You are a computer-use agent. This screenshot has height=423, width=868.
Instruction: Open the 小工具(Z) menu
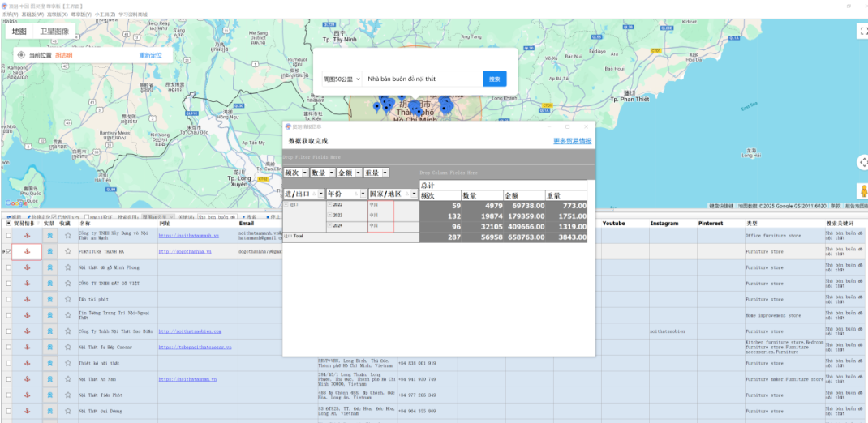105,15
